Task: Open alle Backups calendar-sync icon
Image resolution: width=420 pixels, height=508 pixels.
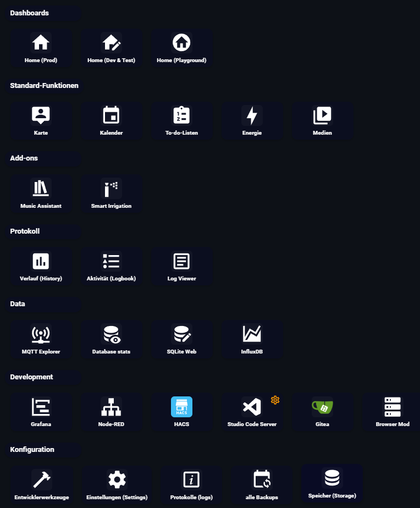Action: (262, 479)
